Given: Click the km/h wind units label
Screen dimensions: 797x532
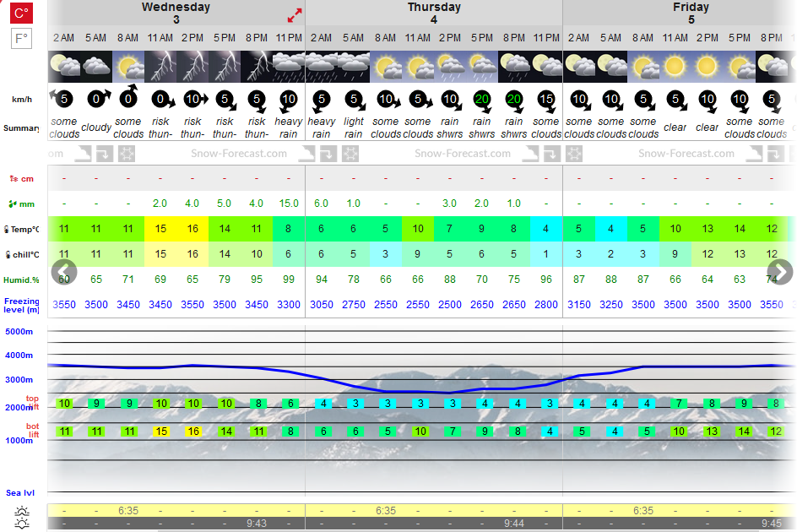Looking at the screenshot, I should [x=22, y=99].
